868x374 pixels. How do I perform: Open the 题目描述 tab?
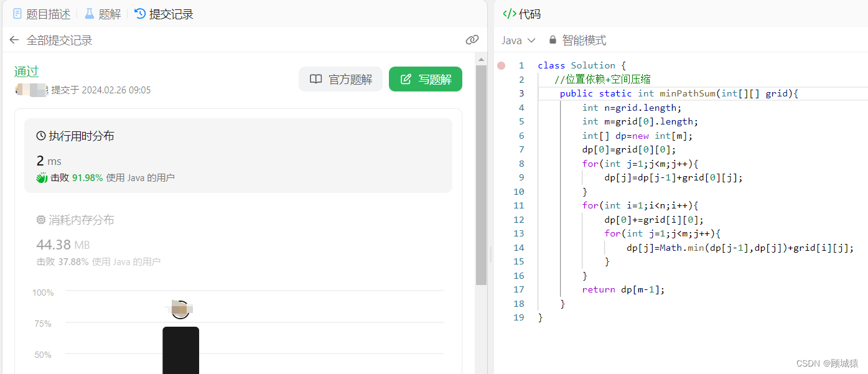(x=42, y=14)
